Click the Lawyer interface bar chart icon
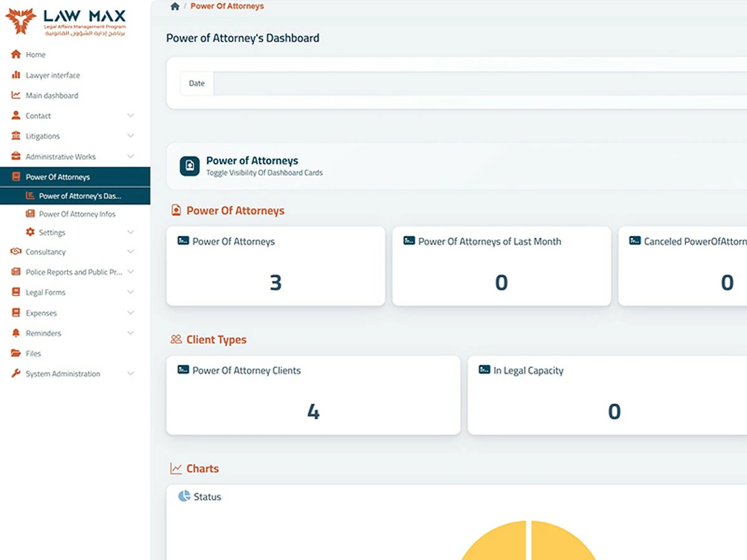747x560 pixels. click(x=16, y=75)
